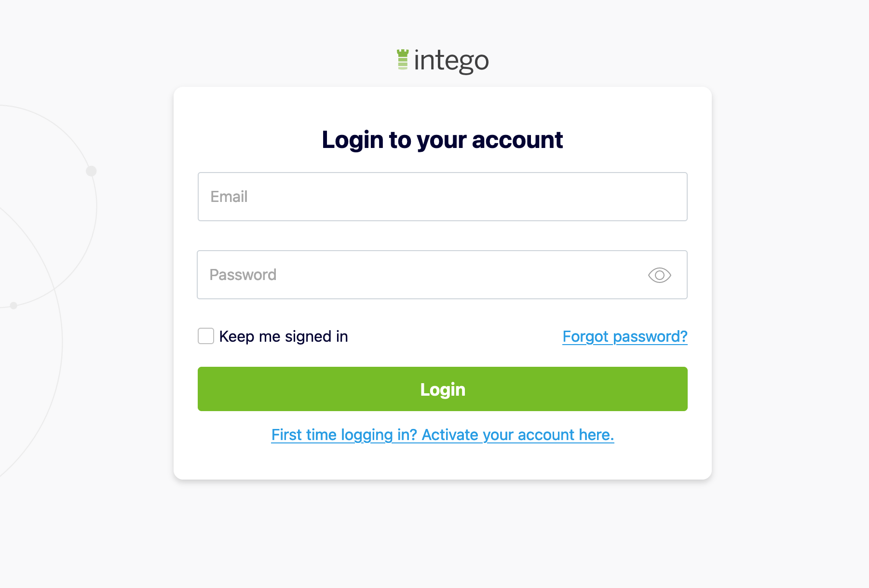Show the password characters
The height and width of the screenshot is (588, 869).
point(659,275)
